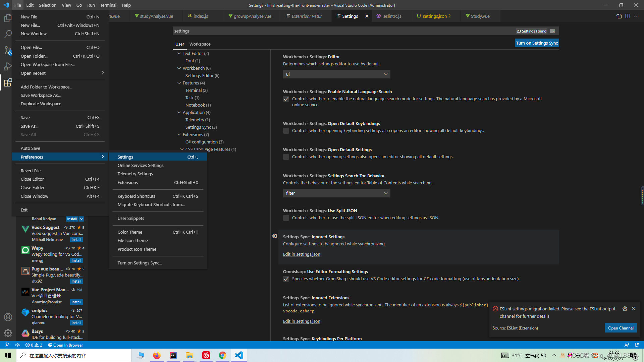Screen dimensions: 644x362
Task: Open the ESLint notification gear options
Action: tap(625, 309)
